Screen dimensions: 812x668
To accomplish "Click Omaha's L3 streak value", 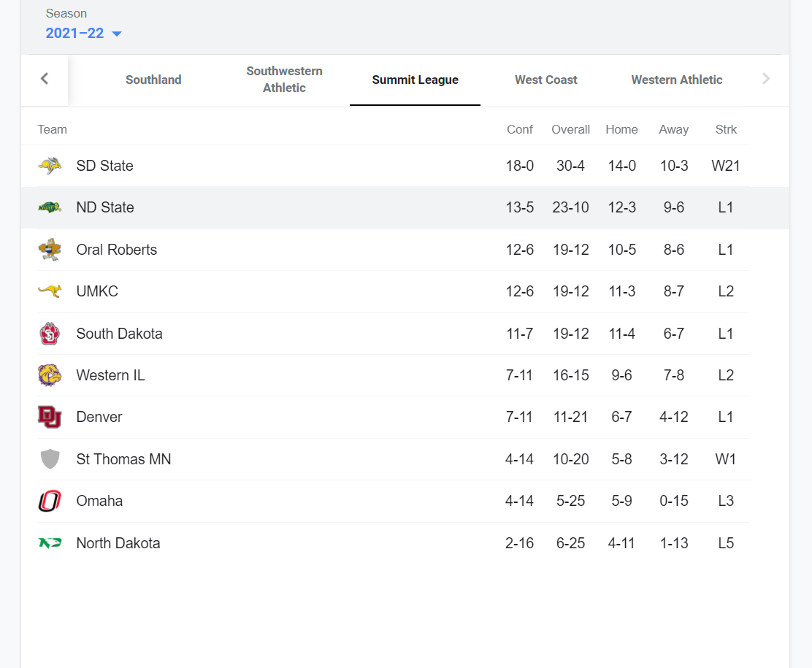I will (x=726, y=502).
